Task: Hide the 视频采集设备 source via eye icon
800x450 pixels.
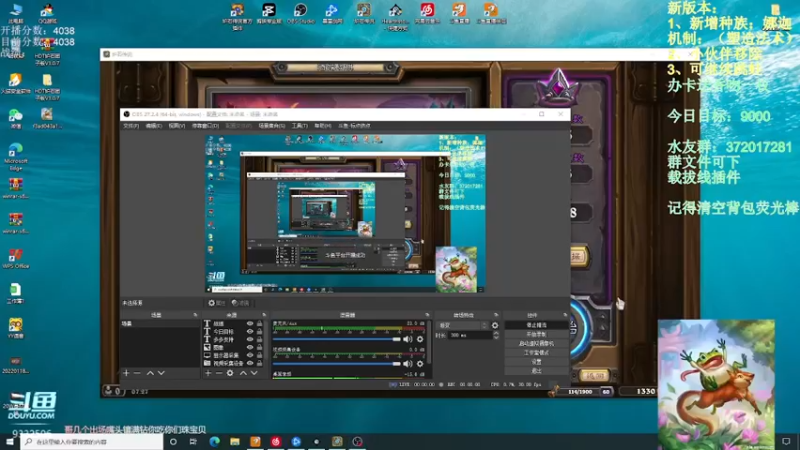Action: click(x=250, y=363)
